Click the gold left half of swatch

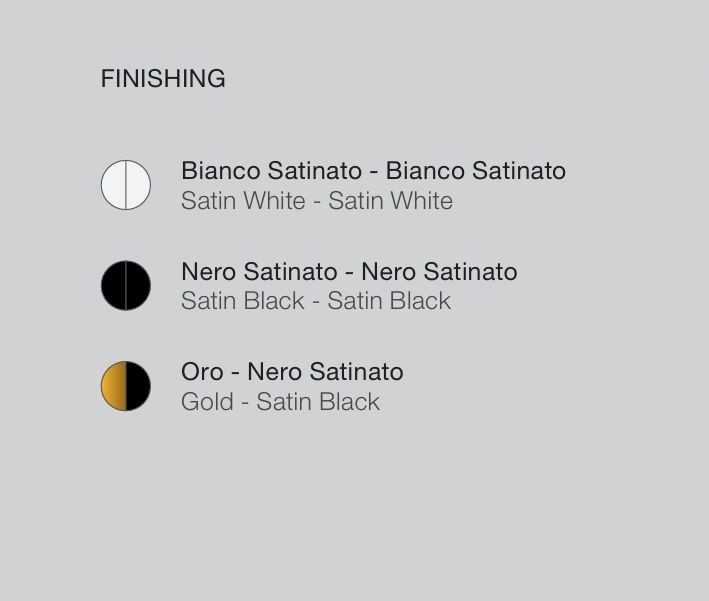click(113, 386)
